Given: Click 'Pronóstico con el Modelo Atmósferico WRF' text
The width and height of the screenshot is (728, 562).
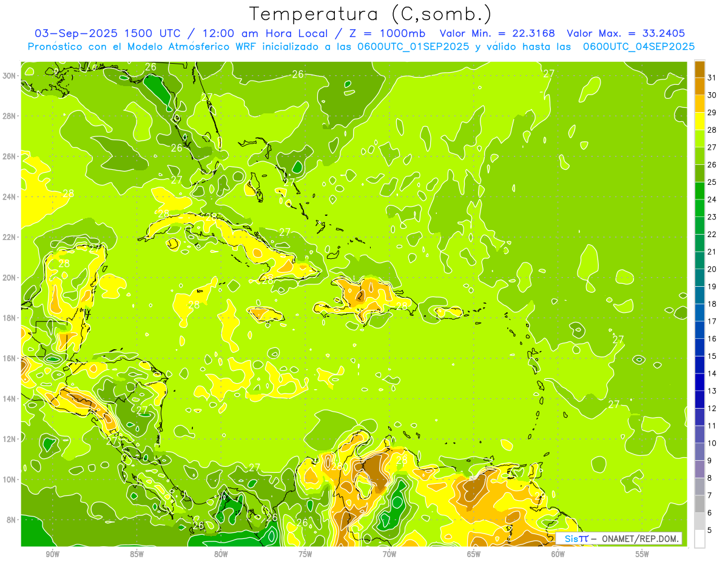Looking at the screenshot, I should [x=143, y=47].
